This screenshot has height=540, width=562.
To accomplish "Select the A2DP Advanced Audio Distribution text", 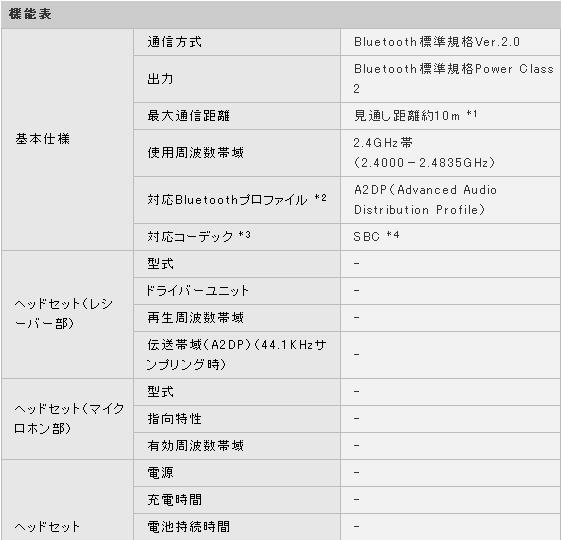I will (425, 200).
